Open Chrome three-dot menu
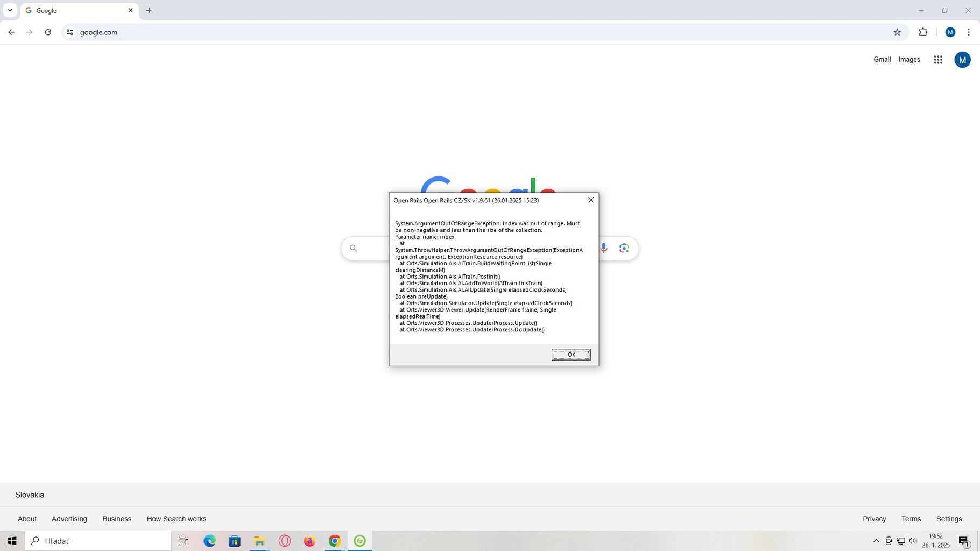The height and width of the screenshot is (551, 980). point(968,32)
